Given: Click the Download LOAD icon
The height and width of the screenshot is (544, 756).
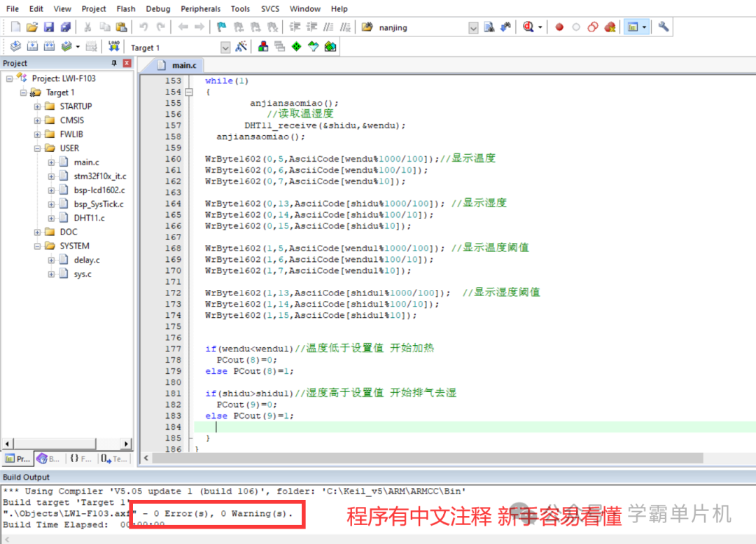Looking at the screenshot, I should (x=114, y=46).
